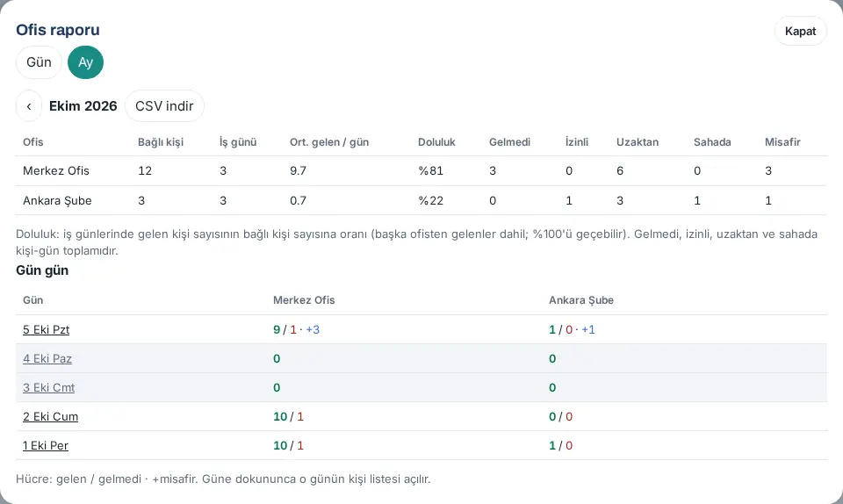Click the 9.7 average attendance value

click(298, 171)
